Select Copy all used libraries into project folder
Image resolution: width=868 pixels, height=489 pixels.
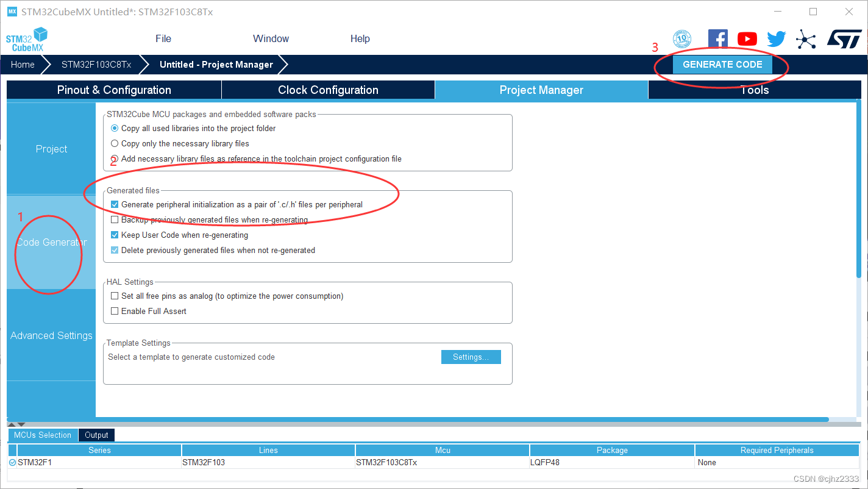115,129
